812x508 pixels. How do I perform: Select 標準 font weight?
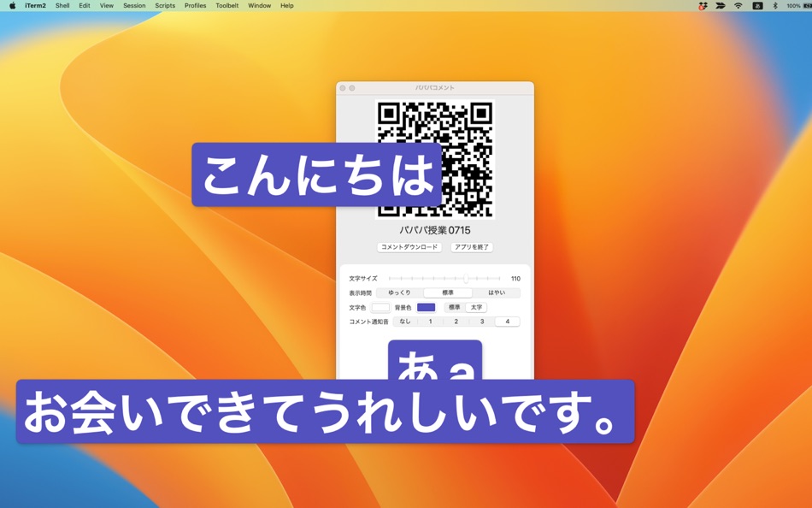pyautogui.click(x=454, y=307)
